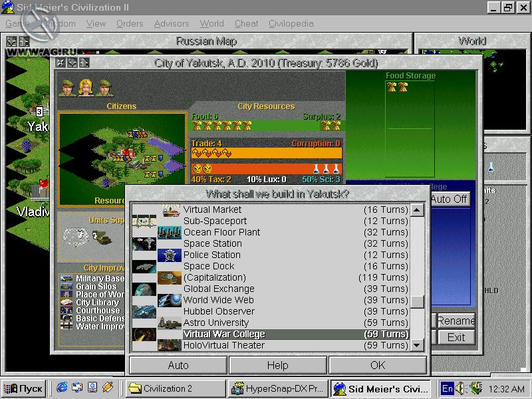Image resolution: width=532 pixels, height=399 pixels.
Task: Click the Global Exchange planet icon
Action: click(144, 289)
